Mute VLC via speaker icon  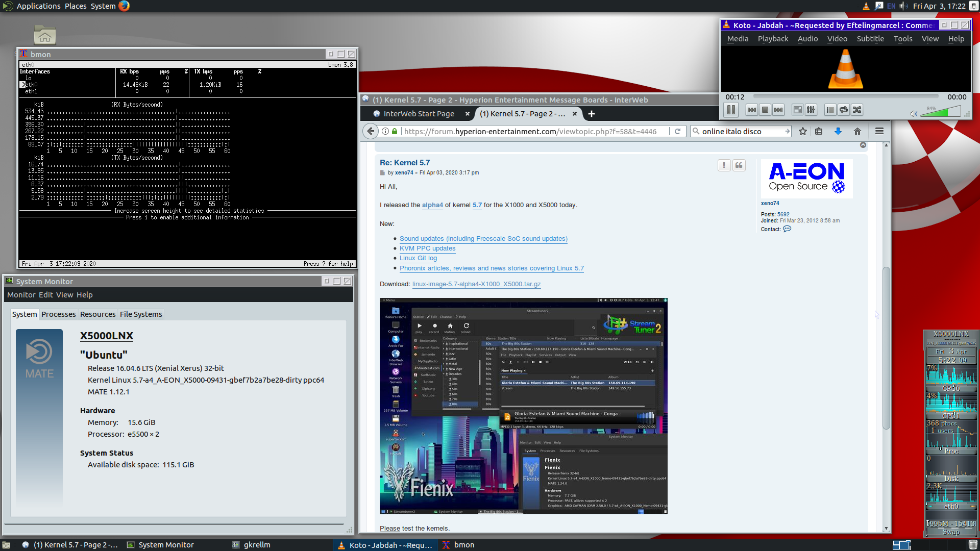pyautogui.click(x=914, y=113)
